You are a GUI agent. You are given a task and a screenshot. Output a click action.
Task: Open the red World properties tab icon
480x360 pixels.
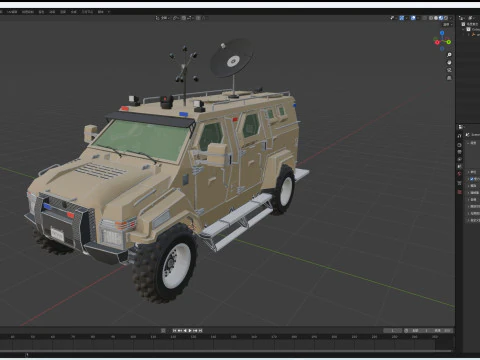click(x=460, y=173)
